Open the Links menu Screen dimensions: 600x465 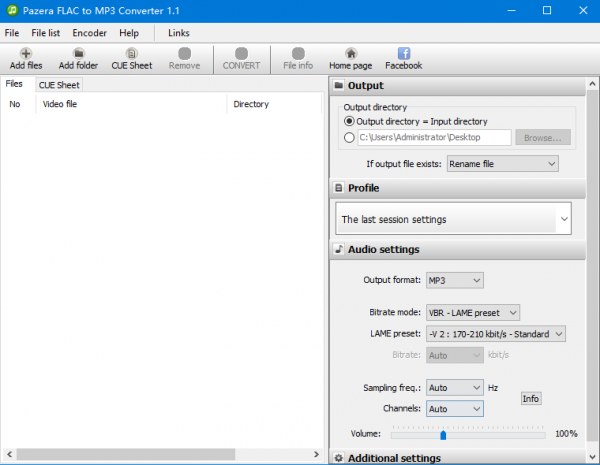[x=179, y=33]
